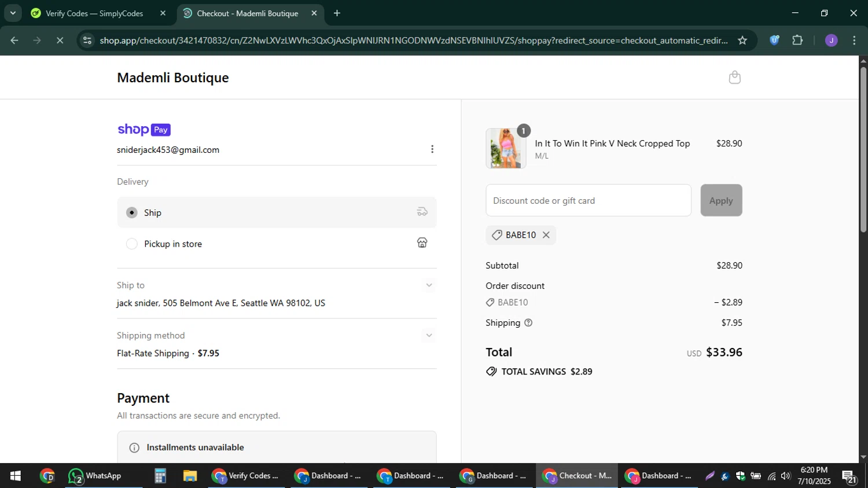Select Pickup in store radio option

tap(132, 244)
